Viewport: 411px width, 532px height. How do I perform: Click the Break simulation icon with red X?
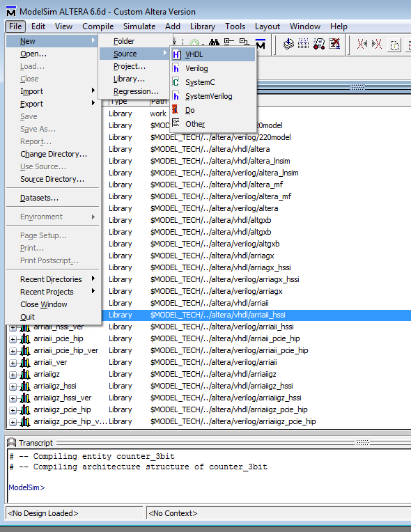334,43
